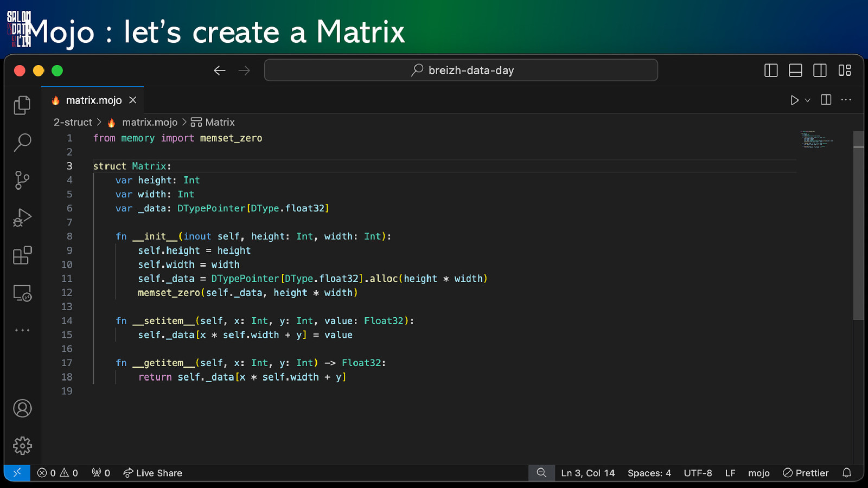This screenshot has height=488, width=868.
Task: Open the remote window indicator in status bar
Action: [x=17, y=473]
